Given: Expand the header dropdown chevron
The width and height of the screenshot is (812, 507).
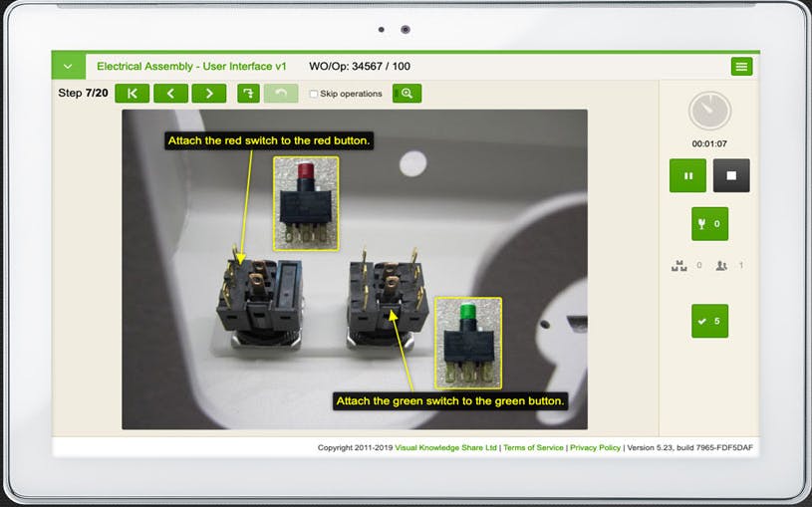Looking at the screenshot, I should point(69,67).
